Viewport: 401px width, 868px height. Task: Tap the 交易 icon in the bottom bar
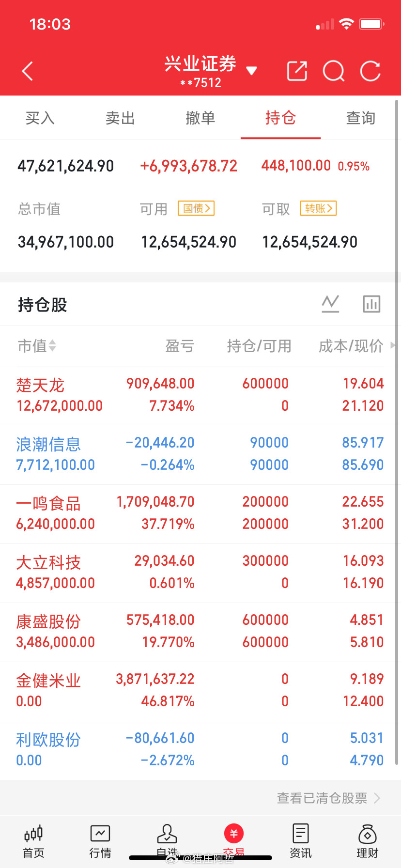pos(234,834)
